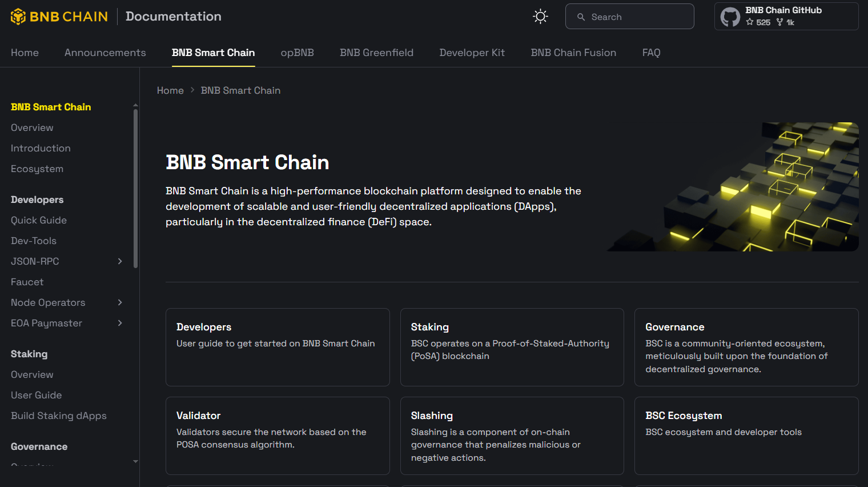
Task: Click the Staking sidebar section heading
Action: click(x=29, y=354)
